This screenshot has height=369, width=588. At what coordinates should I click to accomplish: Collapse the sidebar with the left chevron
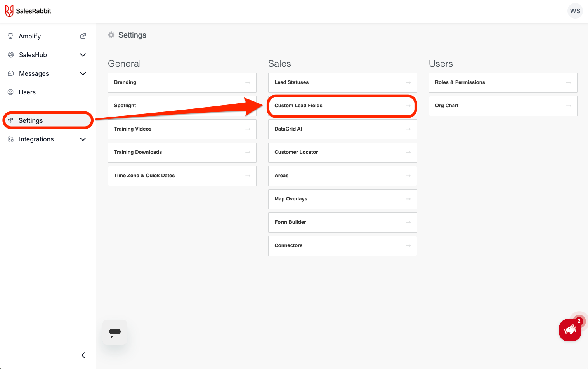[83, 355]
